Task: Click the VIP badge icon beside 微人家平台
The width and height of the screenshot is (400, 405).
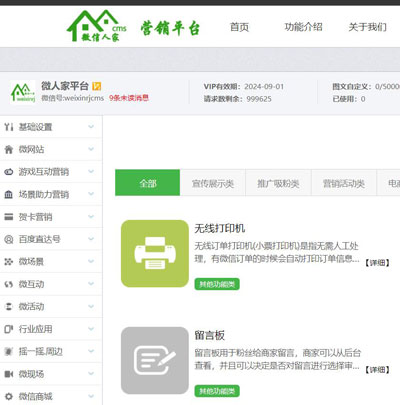Action: 96,86
